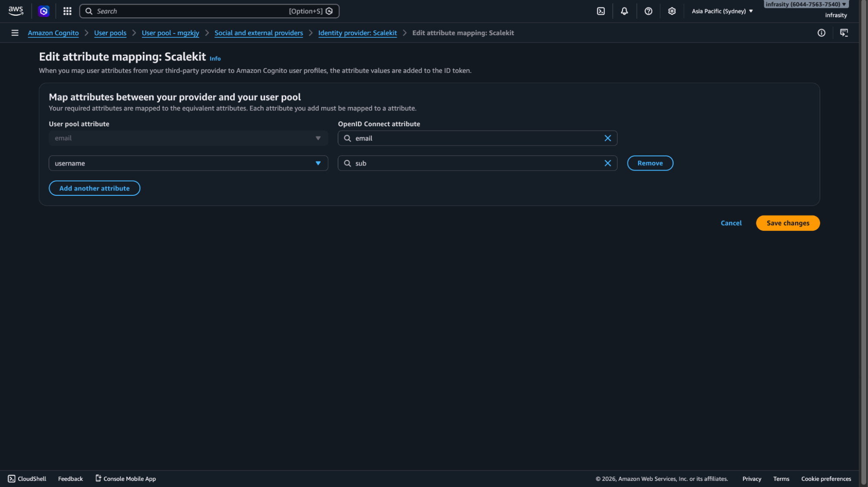Open the info panel icon at right
The height and width of the screenshot is (487, 868).
(x=821, y=33)
